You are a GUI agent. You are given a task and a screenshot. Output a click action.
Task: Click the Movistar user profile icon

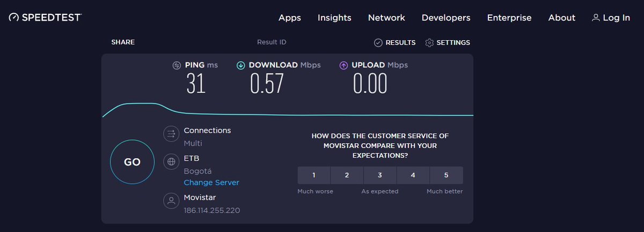(171, 201)
